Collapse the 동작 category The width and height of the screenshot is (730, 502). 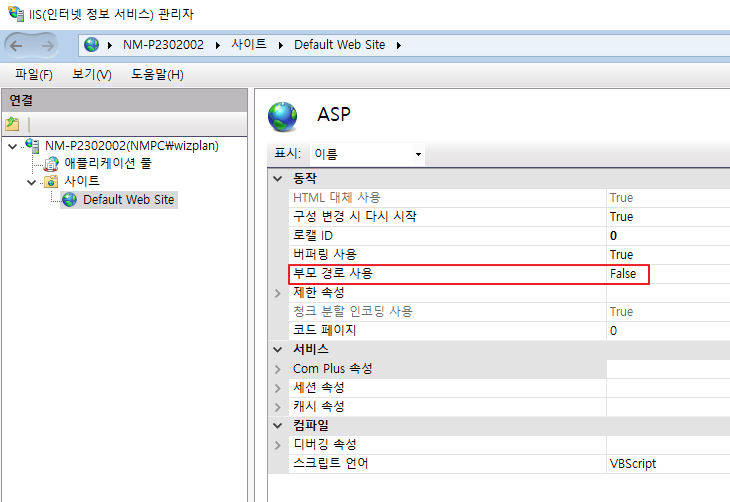tap(278, 178)
